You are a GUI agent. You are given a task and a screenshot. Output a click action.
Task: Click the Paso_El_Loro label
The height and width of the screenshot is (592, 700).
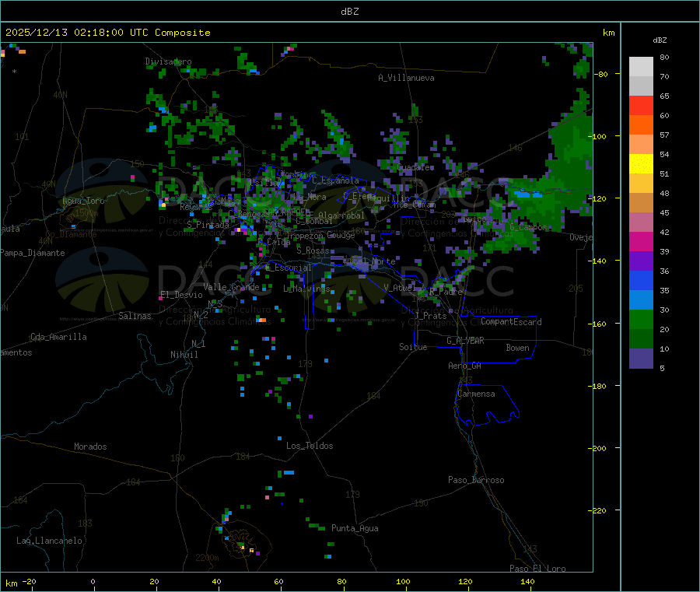[537, 569]
